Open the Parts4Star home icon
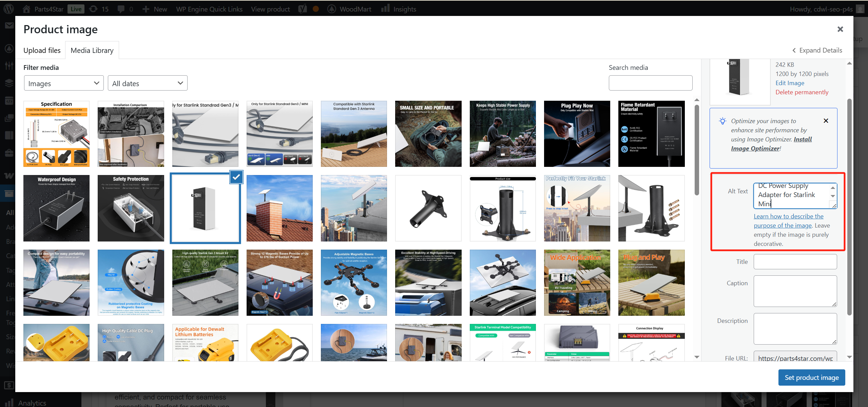Image resolution: width=868 pixels, height=407 pixels. (26, 9)
